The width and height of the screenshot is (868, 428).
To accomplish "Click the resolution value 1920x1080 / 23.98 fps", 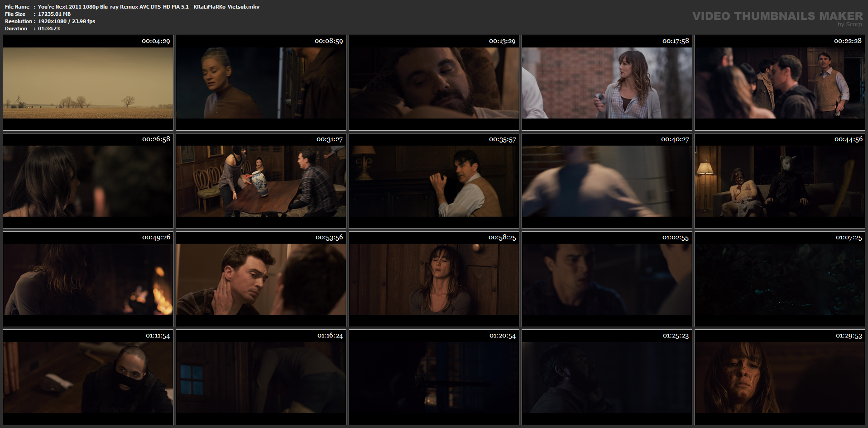I will pyautogui.click(x=67, y=21).
